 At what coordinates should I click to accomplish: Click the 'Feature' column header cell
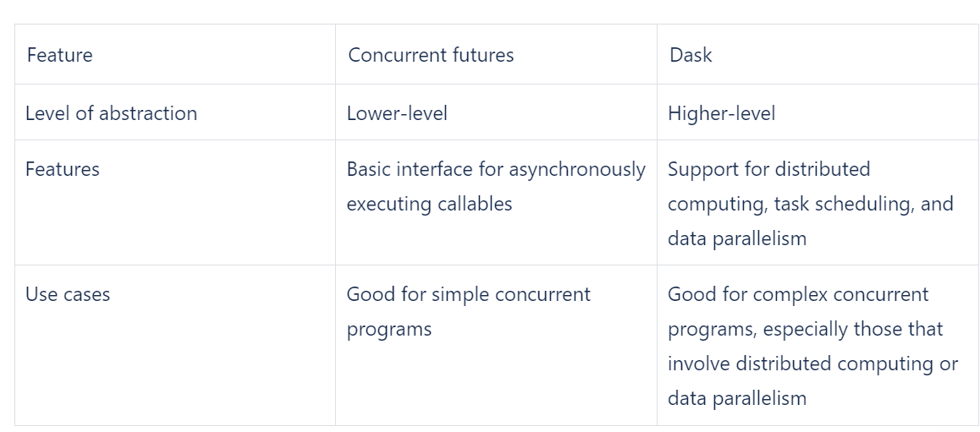pos(59,56)
